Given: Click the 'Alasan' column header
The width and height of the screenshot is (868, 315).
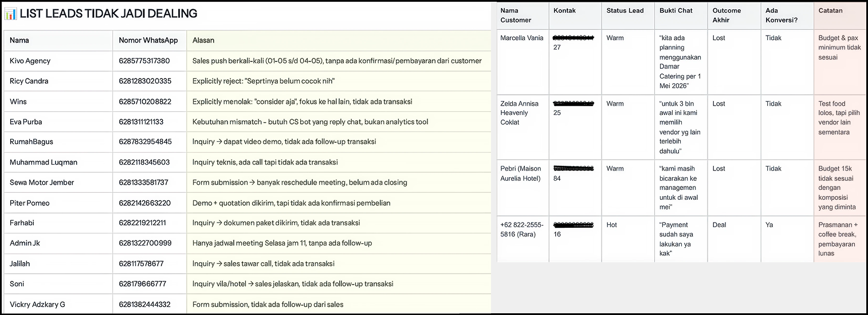Looking at the screenshot, I should 339,40.
